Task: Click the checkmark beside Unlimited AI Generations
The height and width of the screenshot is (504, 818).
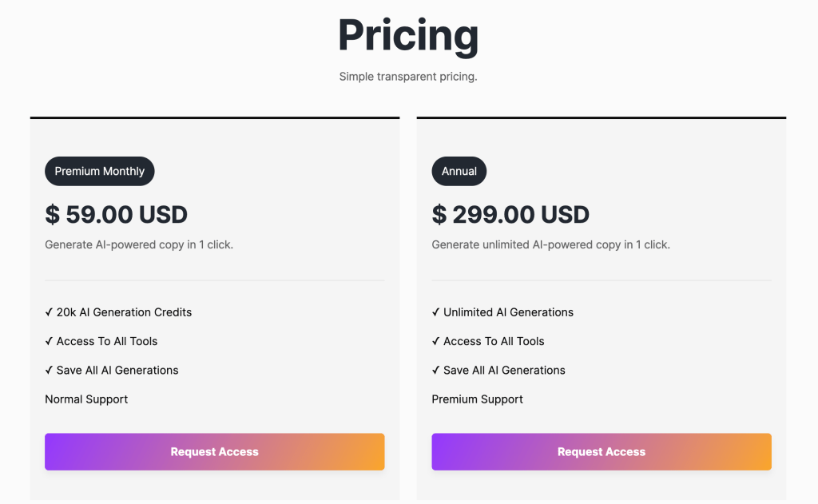Action: [435, 312]
